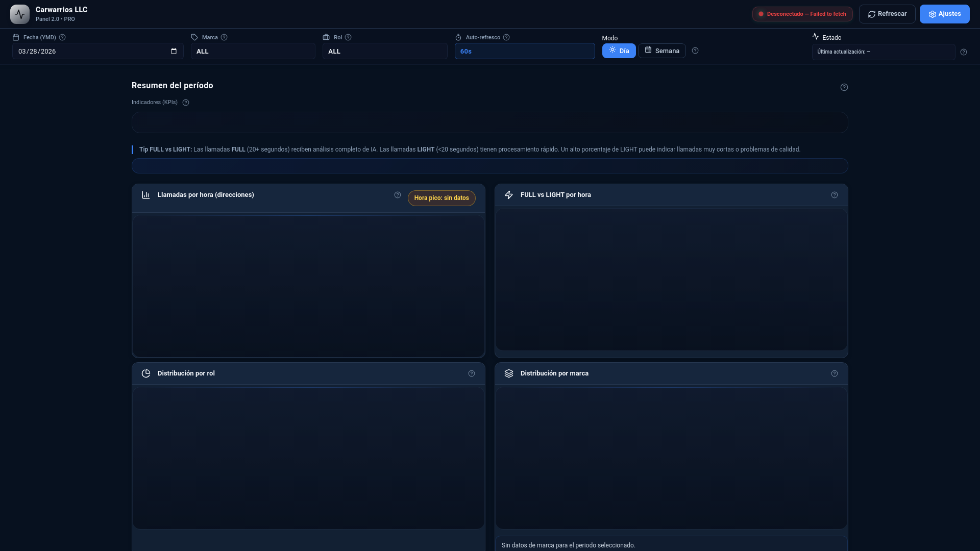The width and height of the screenshot is (980, 551).
Task: Click the Fecha calendar label icon
Action: click(16, 37)
